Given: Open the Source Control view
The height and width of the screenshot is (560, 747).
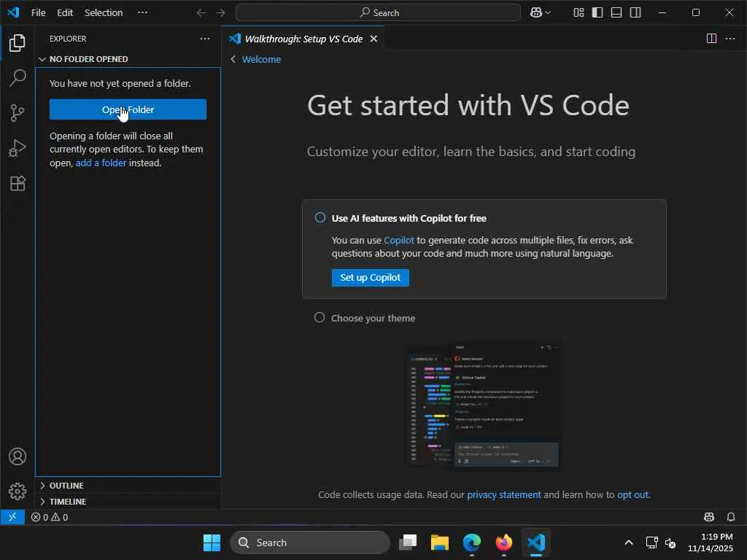Looking at the screenshot, I should [x=18, y=113].
